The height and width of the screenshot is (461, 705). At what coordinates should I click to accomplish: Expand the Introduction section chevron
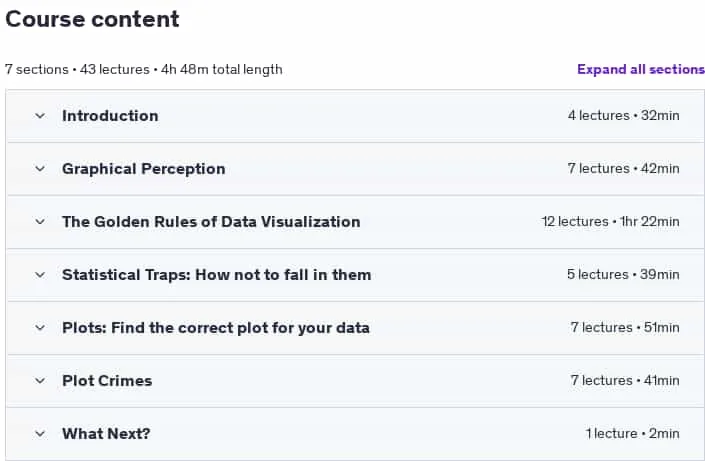pyautogui.click(x=40, y=116)
